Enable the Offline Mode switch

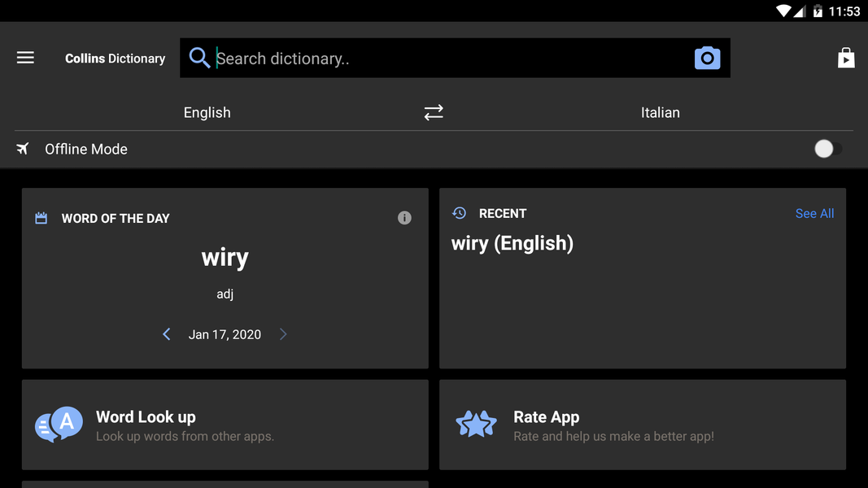coord(827,149)
